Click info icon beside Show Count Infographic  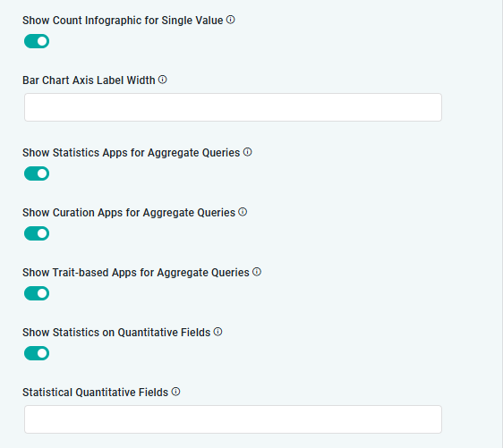(x=230, y=20)
